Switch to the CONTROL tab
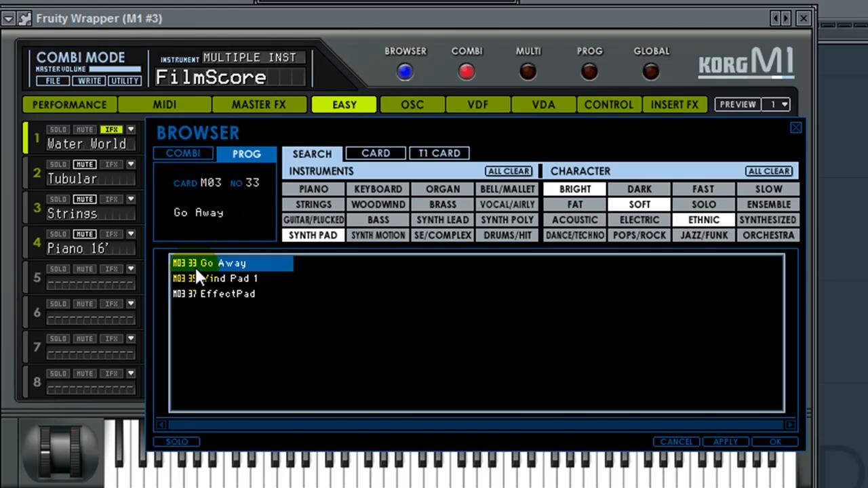 (x=609, y=104)
